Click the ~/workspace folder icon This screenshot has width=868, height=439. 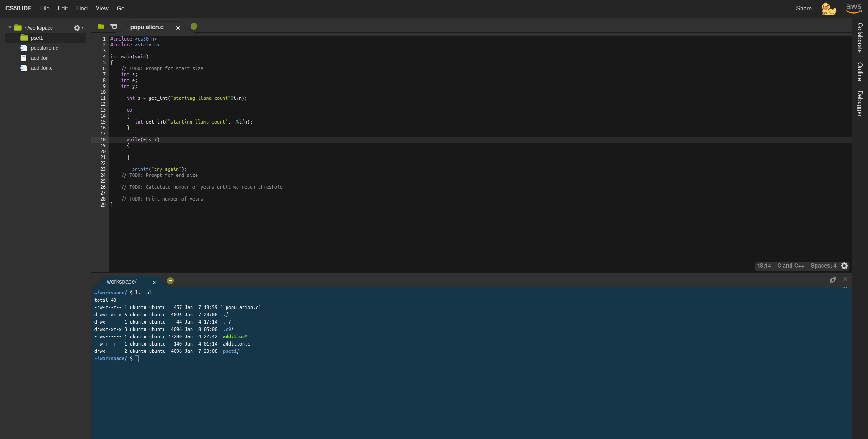[x=18, y=27]
